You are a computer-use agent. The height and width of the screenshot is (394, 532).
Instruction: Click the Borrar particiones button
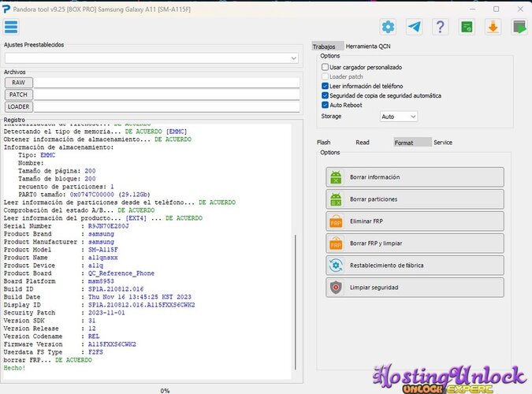tap(415, 199)
